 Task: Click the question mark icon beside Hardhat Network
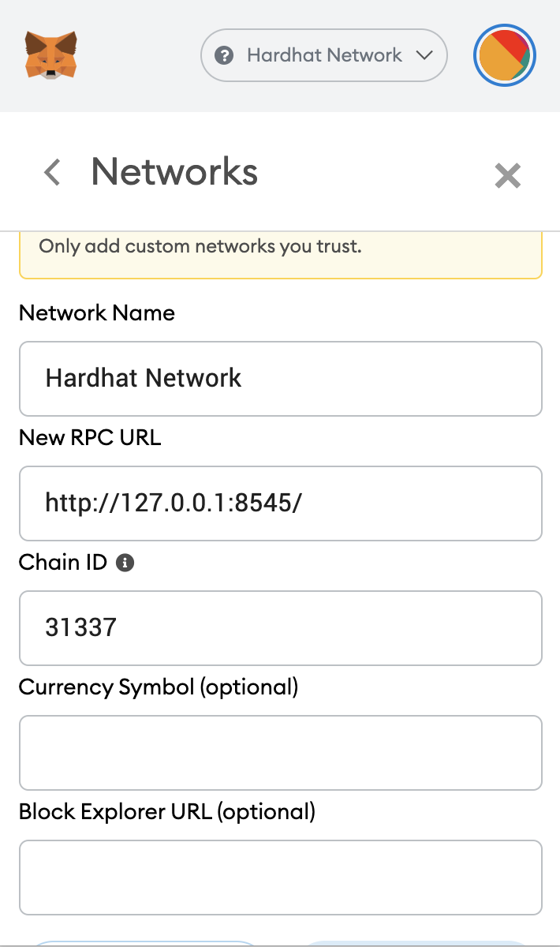[225, 56]
